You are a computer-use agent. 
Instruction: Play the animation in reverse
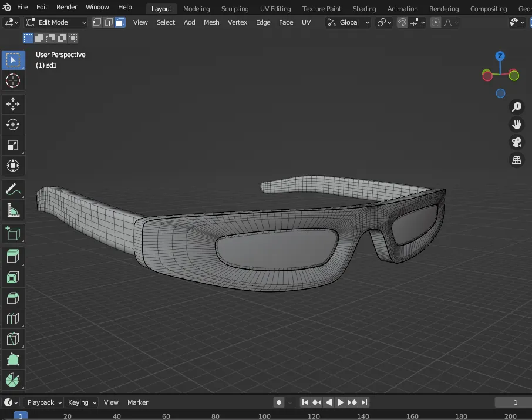pos(329,402)
